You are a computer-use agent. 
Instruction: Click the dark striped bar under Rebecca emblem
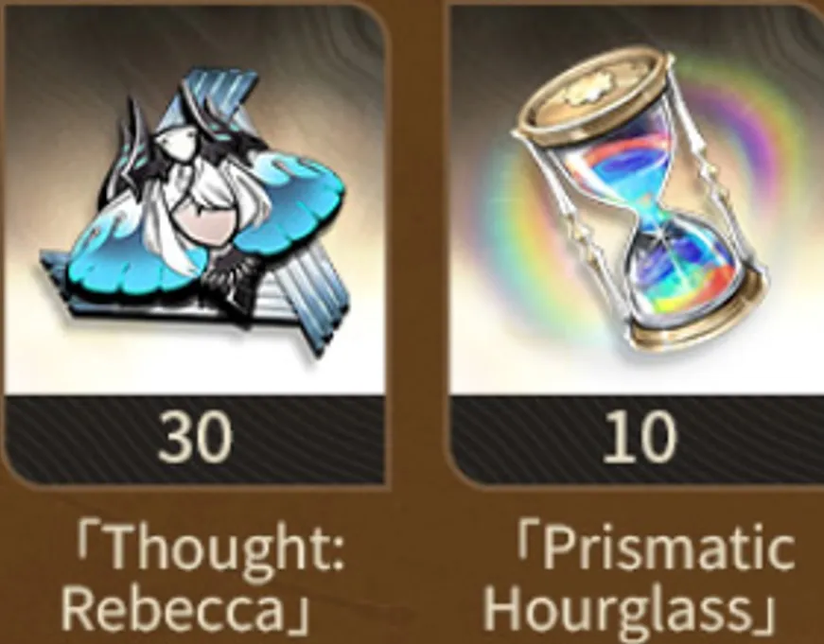pos(195,440)
